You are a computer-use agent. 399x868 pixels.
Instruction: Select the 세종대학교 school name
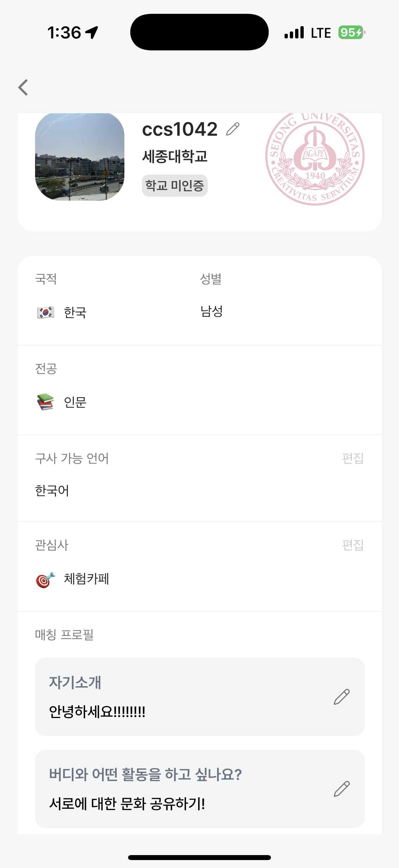(x=175, y=156)
